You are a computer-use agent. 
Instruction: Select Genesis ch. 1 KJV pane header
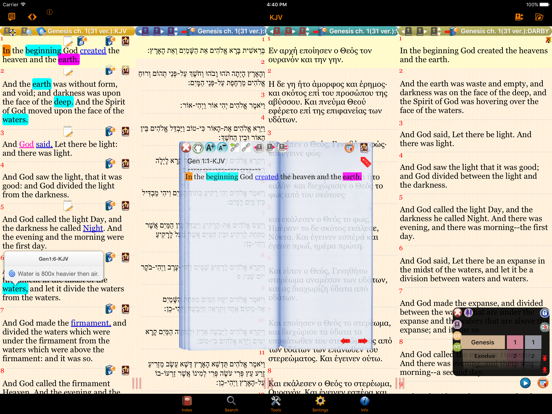click(x=87, y=31)
